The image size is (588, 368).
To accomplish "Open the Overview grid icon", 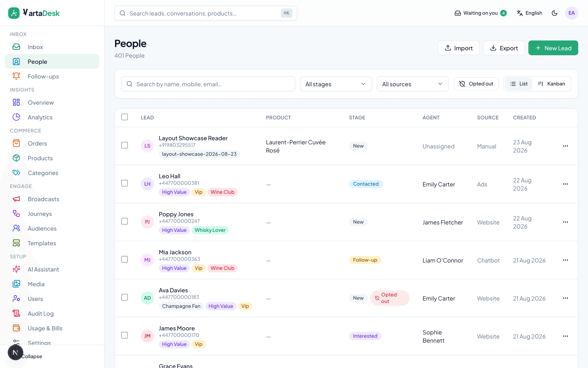I will pyautogui.click(x=16, y=102).
